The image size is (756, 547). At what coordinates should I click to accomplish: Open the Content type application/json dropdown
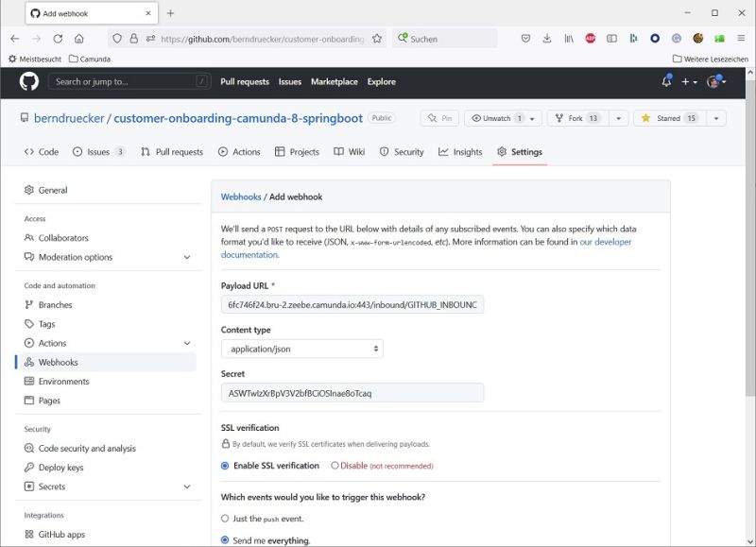click(x=302, y=349)
